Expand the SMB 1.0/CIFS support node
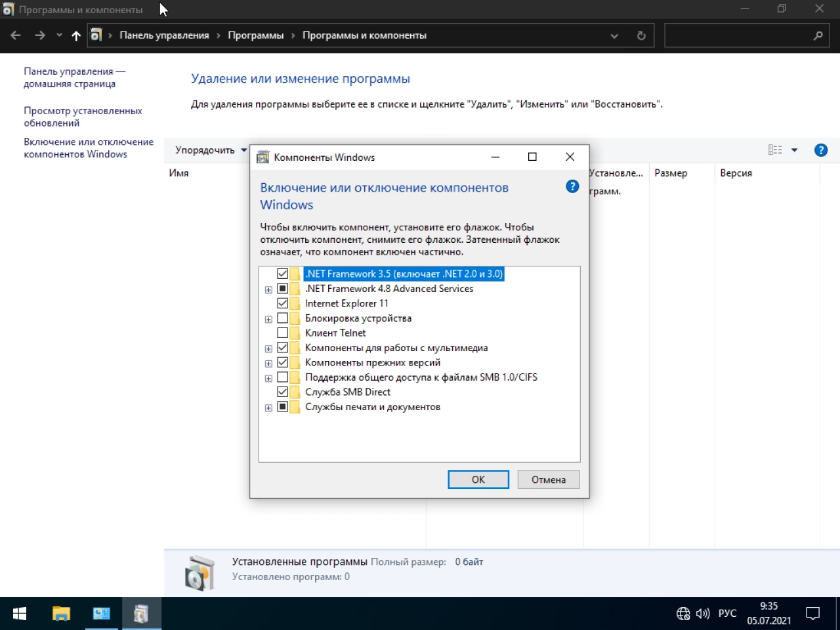 268,378
